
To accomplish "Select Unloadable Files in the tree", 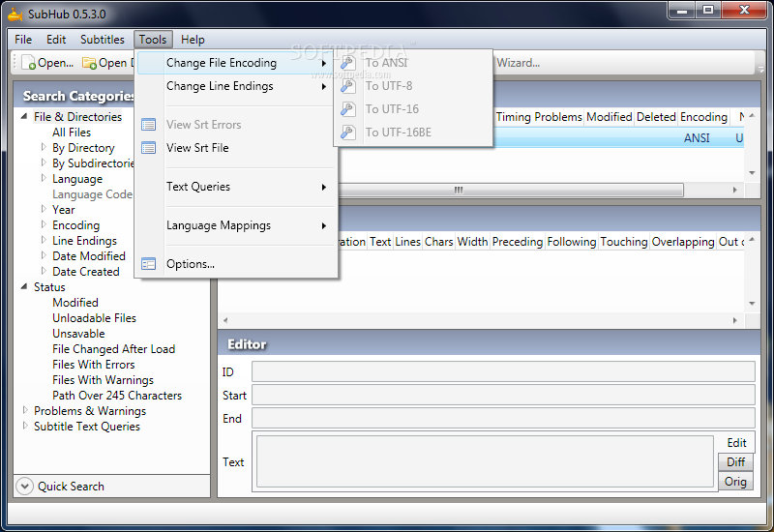I will click(94, 318).
